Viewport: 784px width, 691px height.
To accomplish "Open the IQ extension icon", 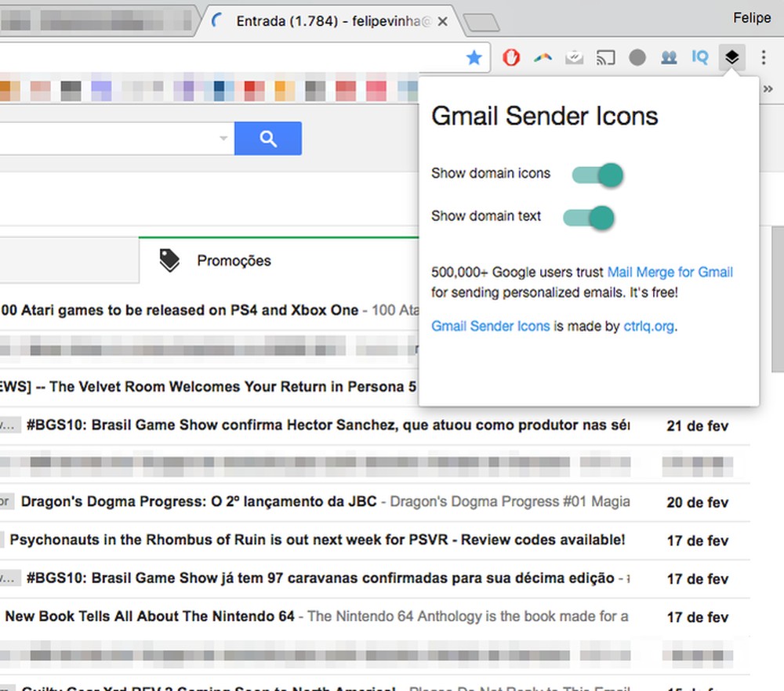I will click(700, 56).
